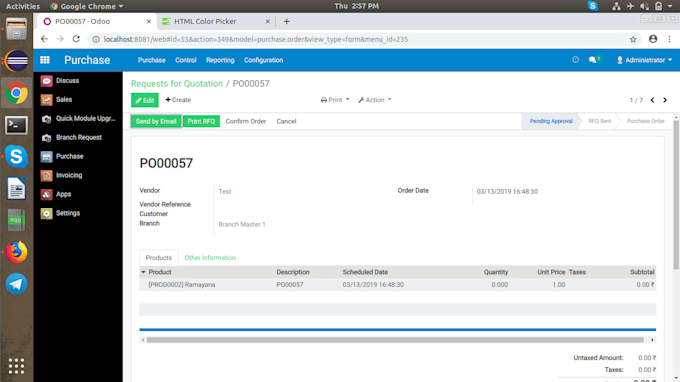This screenshot has width=680, height=382.
Task: Go back in Chrome history
Action: coord(44,39)
